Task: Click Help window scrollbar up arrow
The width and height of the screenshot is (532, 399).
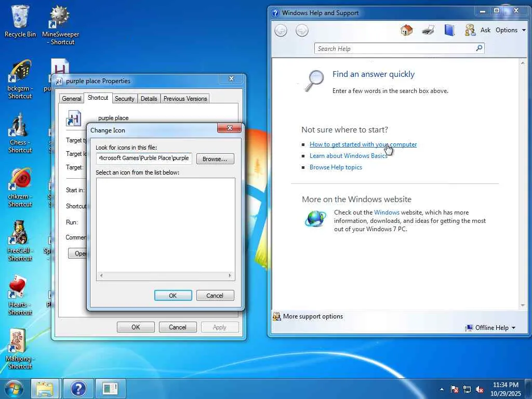Action: pos(523,63)
